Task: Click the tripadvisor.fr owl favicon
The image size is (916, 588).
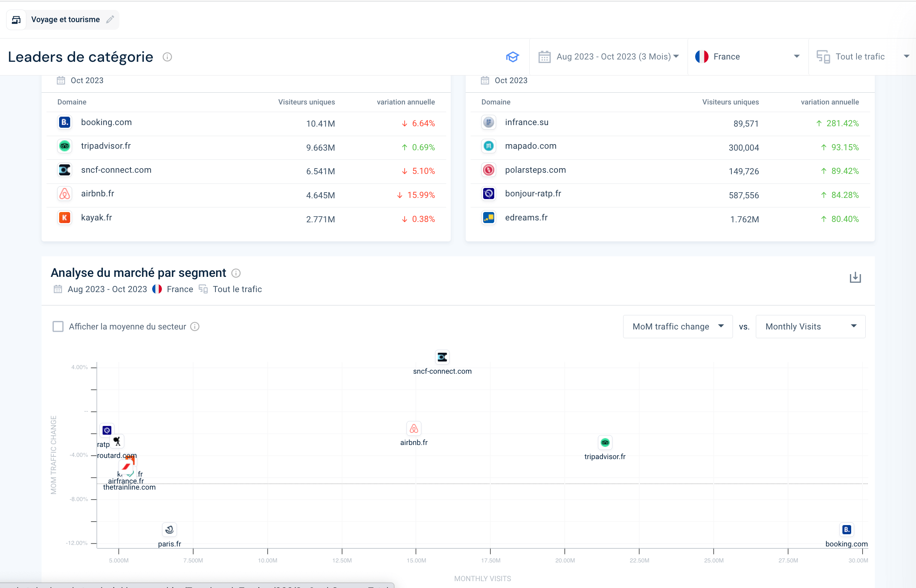Action: 64,146
